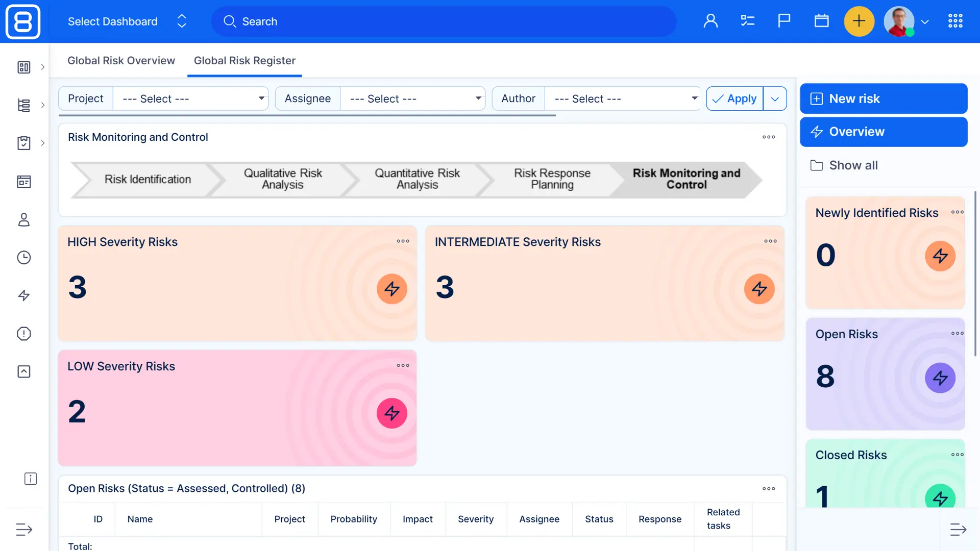Open the calendar icon in header
Image resolution: width=980 pixels, height=551 pixels.
point(821,21)
